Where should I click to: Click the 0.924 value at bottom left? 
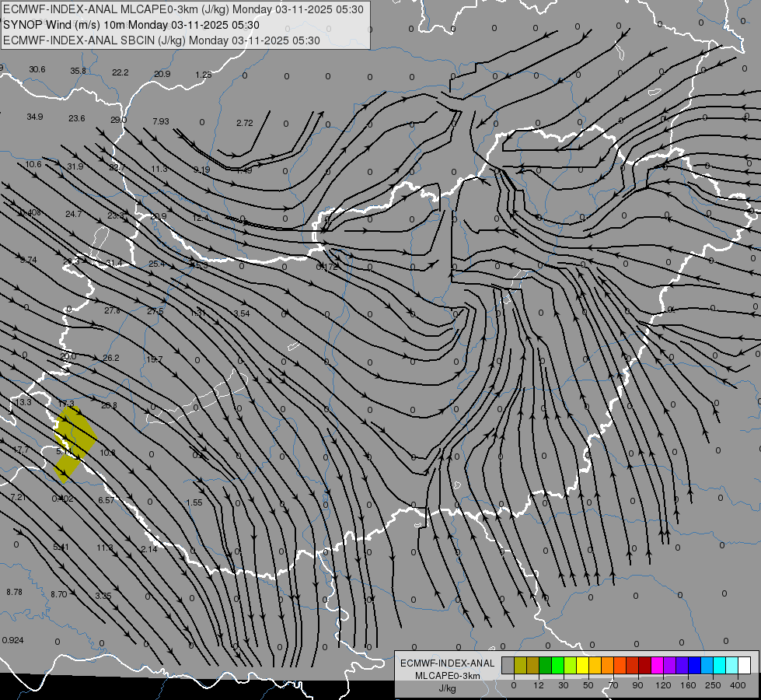coord(12,640)
